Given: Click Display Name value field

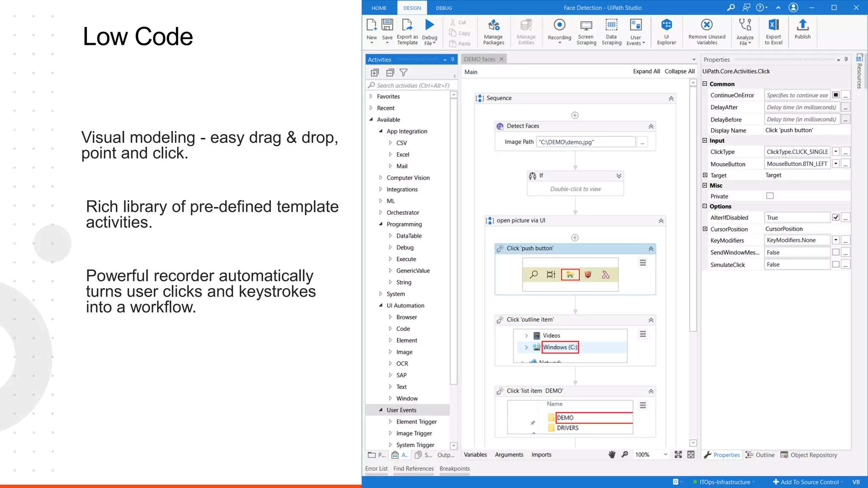Looking at the screenshot, I should tap(807, 130).
